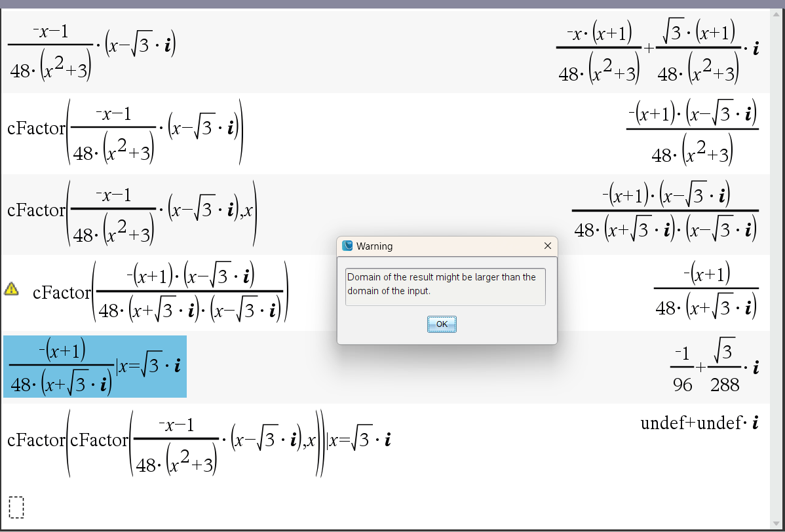Select the blue highlighted expression with x=√3·i
This screenshot has height=532, width=785.
click(x=95, y=367)
